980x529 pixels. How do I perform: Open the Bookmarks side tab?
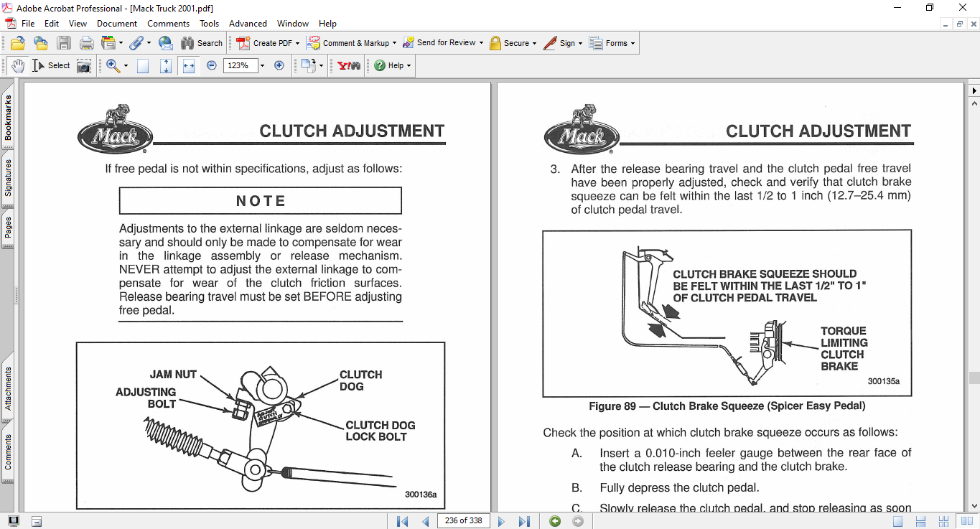pos(8,118)
